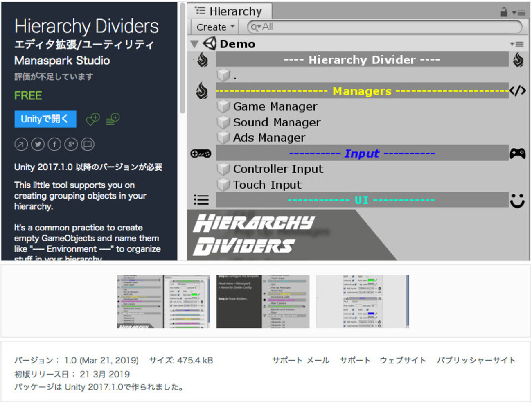Select Ads Manager in the hierarchy
Screen dimensions: 532x404
(269, 138)
